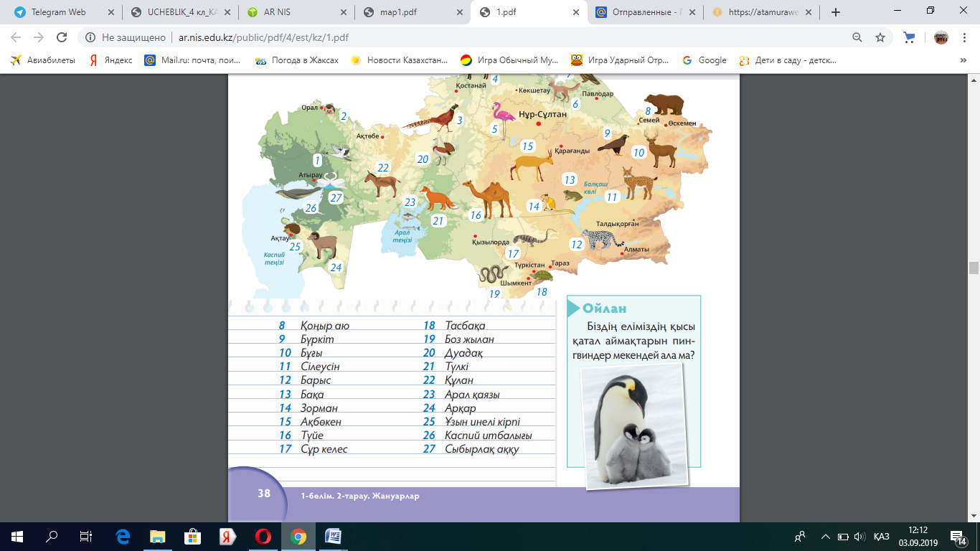This screenshot has width=980, height=551.
Task: Launch Opera from the taskbar
Action: (263, 536)
